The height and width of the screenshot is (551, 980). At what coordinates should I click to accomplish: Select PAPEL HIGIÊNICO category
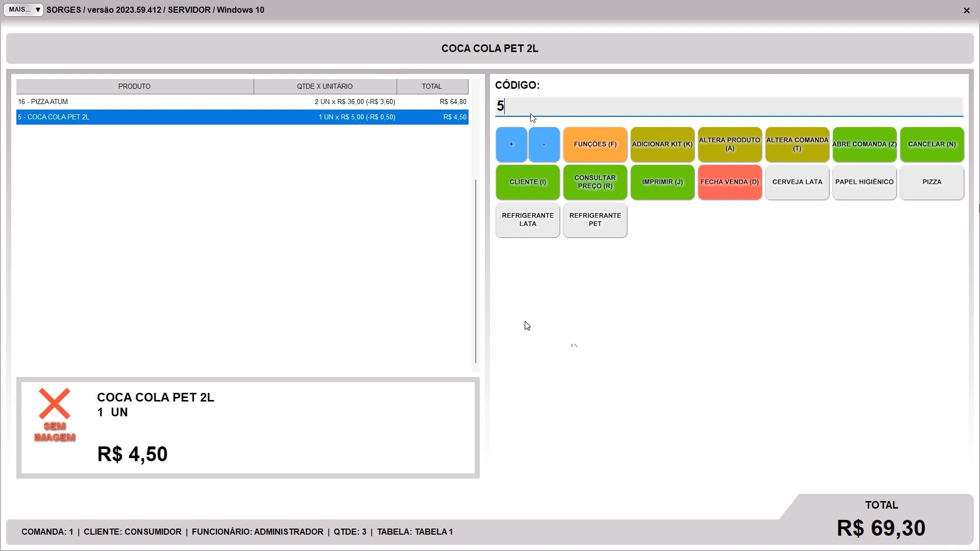[x=865, y=182]
